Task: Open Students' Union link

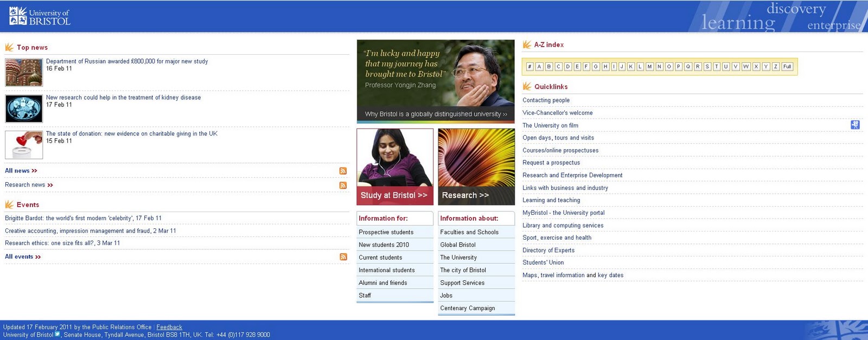Action: click(543, 262)
